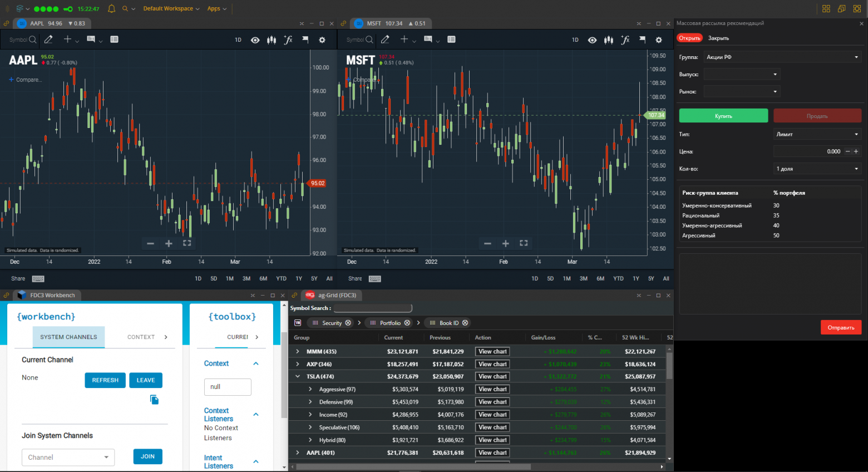Select 1M range on AAPL chart

pos(229,279)
